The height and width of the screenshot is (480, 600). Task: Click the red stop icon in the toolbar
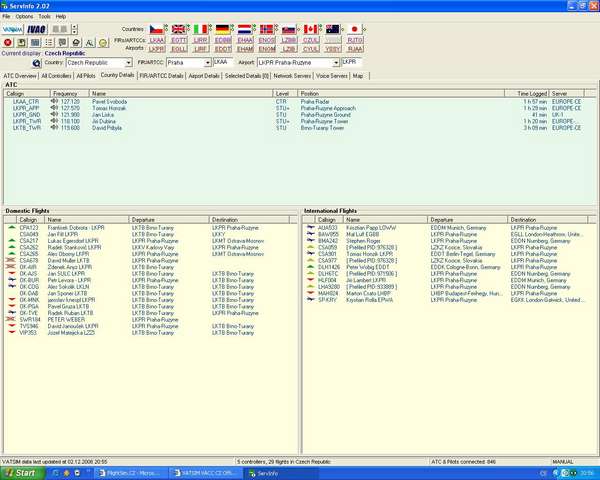[x=8, y=42]
